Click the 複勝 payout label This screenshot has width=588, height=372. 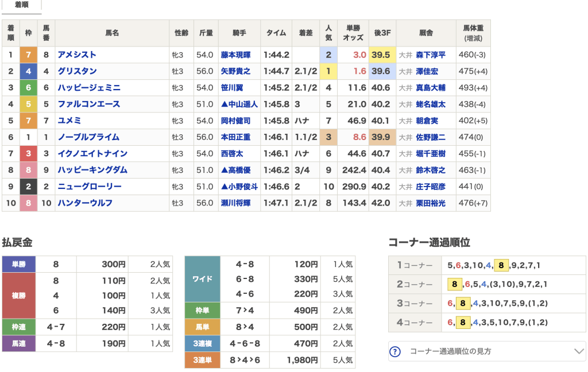(x=19, y=296)
